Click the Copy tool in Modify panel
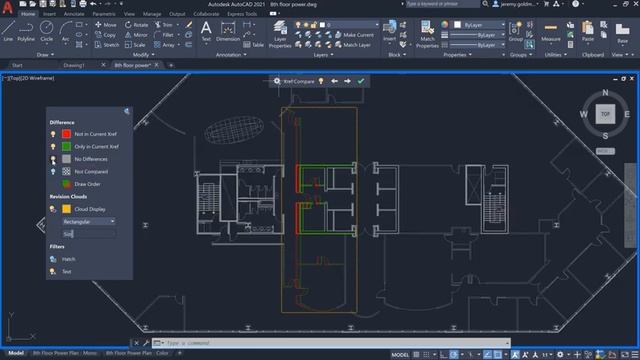640x360 pixels. pos(105,35)
